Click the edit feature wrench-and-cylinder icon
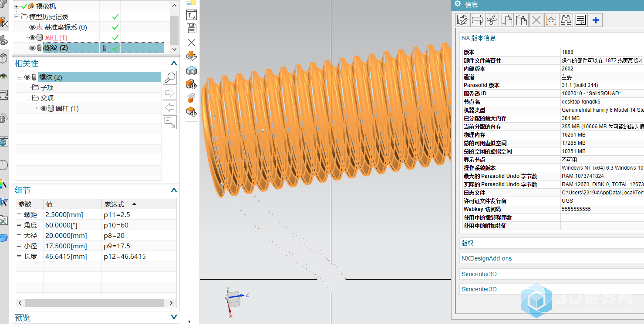 (192, 56)
